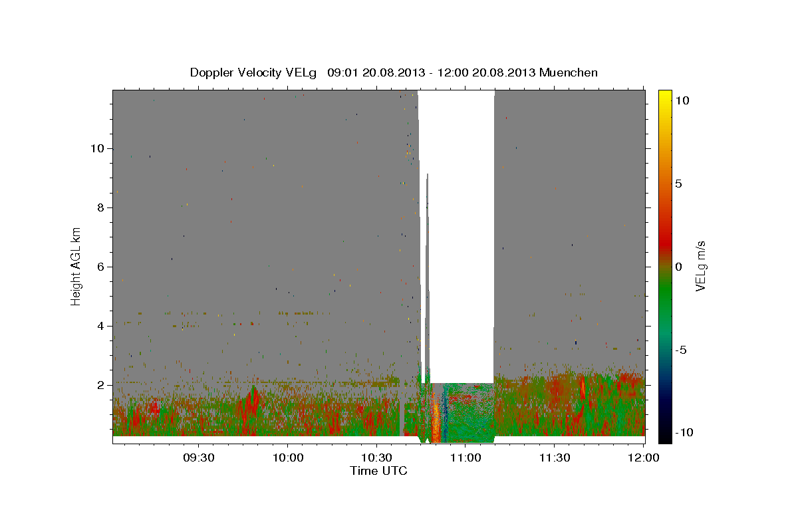Image resolution: width=798 pixels, height=532 pixels.
Task: Click the plot title 'Doppler Velocity VELg'
Action: tap(254, 72)
